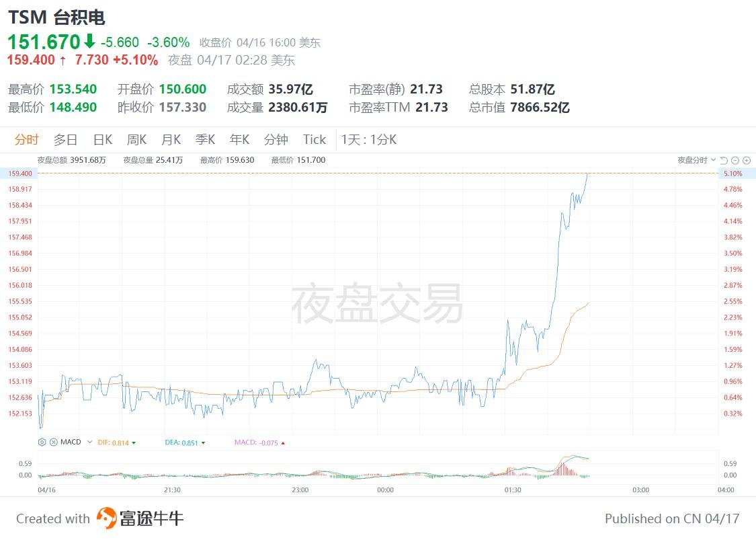
Task: Click the 00:00 time axis label
Action: [x=385, y=490]
